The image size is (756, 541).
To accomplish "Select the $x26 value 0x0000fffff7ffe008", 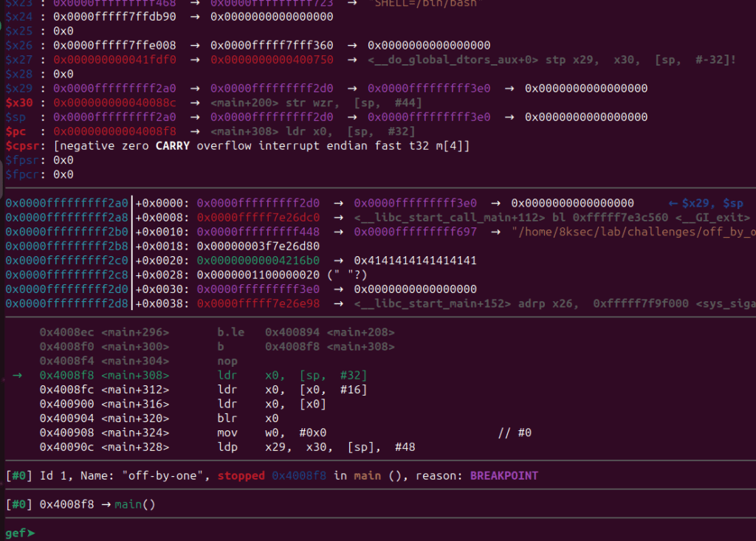I will click(114, 45).
